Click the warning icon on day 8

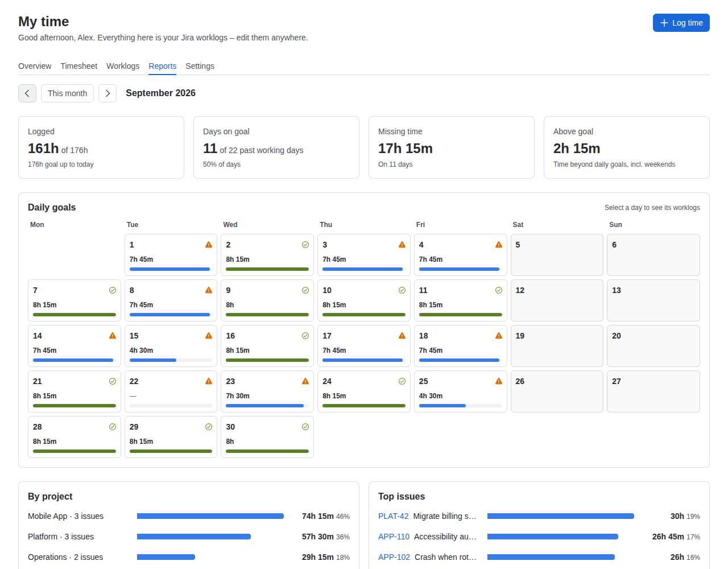click(209, 290)
